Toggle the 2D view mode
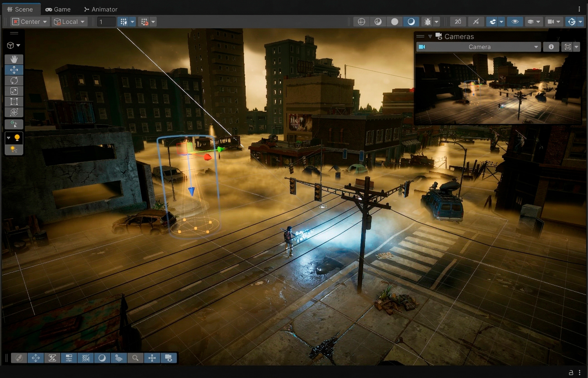Image resolution: width=588 pixels, height=378 pixels. [458, 22]
